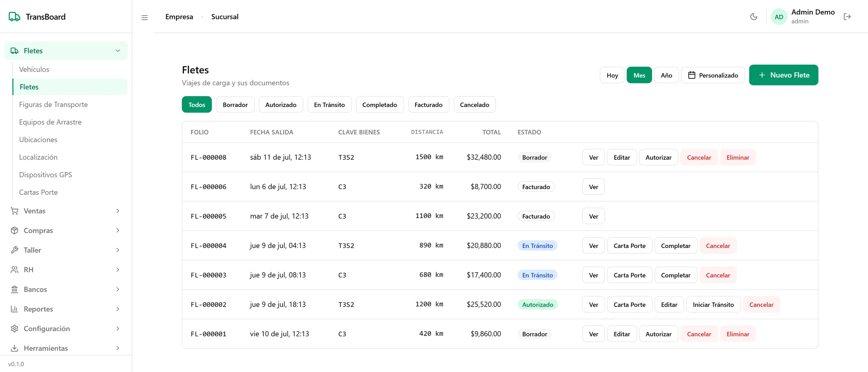Open Localización in sidebar
Screen dimensions: 868x372
tap(70, 157)
